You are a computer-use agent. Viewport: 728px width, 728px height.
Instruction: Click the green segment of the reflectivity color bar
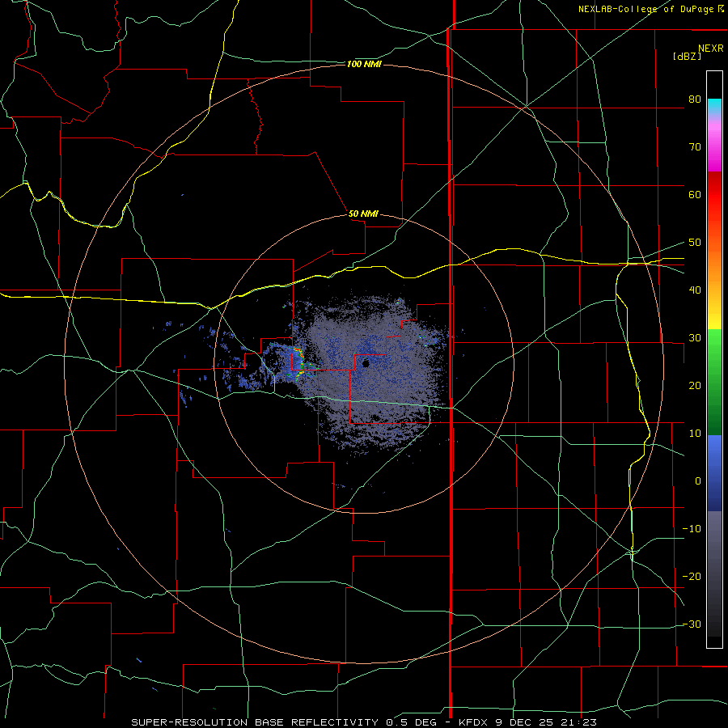click(x=714, y=382)
